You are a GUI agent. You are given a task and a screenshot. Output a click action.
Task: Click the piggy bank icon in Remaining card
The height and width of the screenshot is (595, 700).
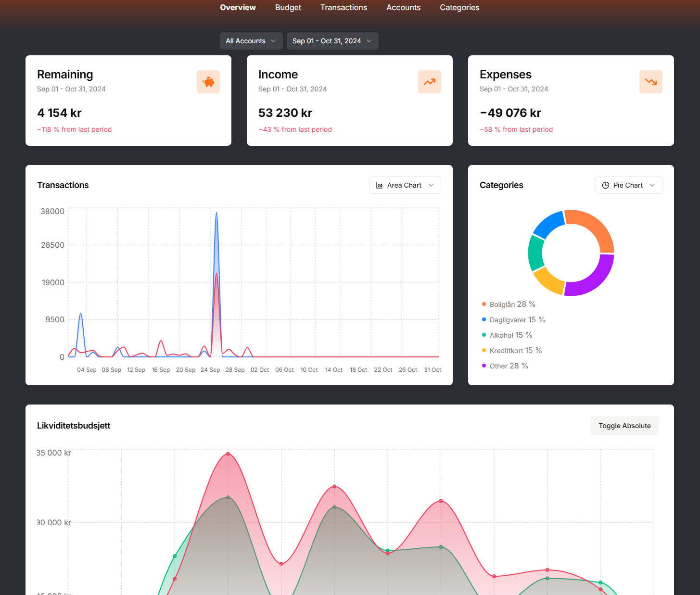click(208, 82)
